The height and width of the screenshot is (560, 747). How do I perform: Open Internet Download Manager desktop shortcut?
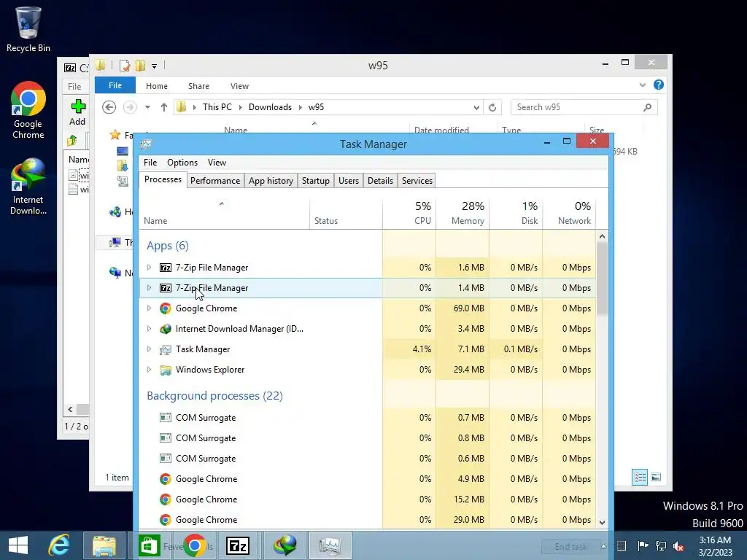(28, 187)
